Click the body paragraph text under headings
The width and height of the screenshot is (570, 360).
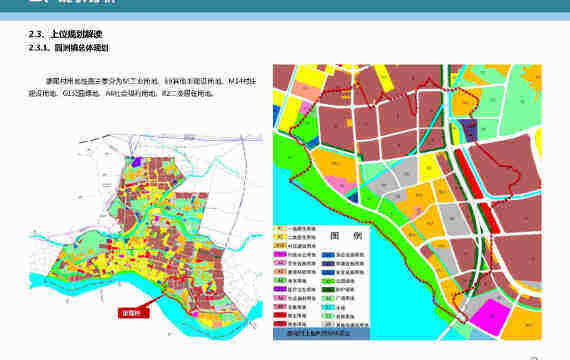[x=142, y=87]
